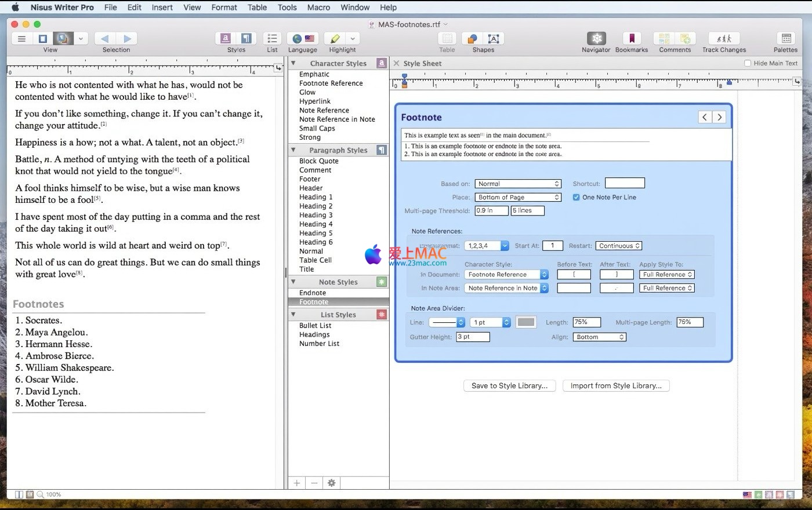This screenshot has height=510, width=812.
Task: Open the Format menu
Action: click(x=224, y=8)
